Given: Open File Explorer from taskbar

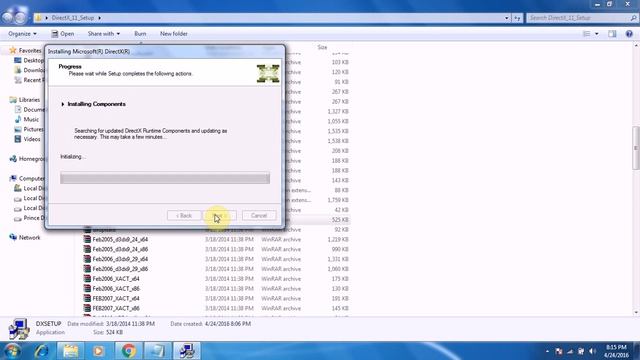Looking at the screenshot, I should click(71, 351).
